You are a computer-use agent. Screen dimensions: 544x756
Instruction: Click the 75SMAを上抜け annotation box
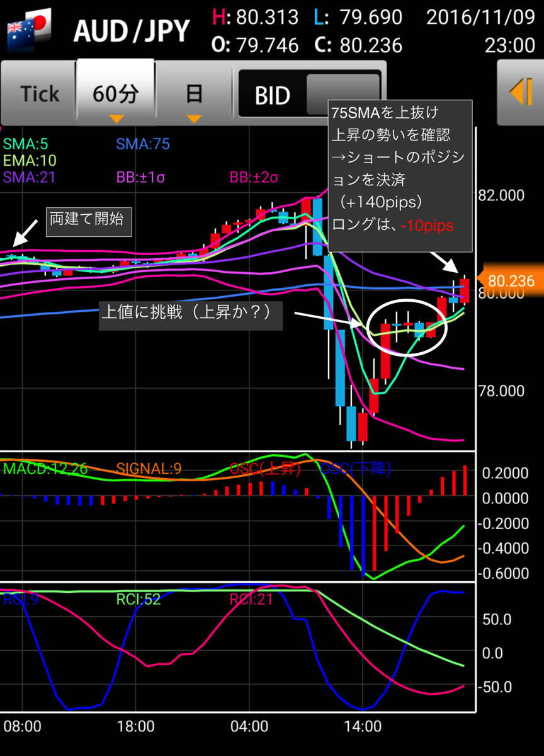click(400, 176)
